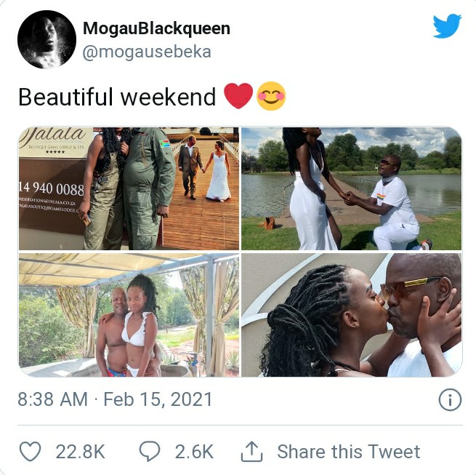Click the Share this Tweet text

click(x=349, y=452)
